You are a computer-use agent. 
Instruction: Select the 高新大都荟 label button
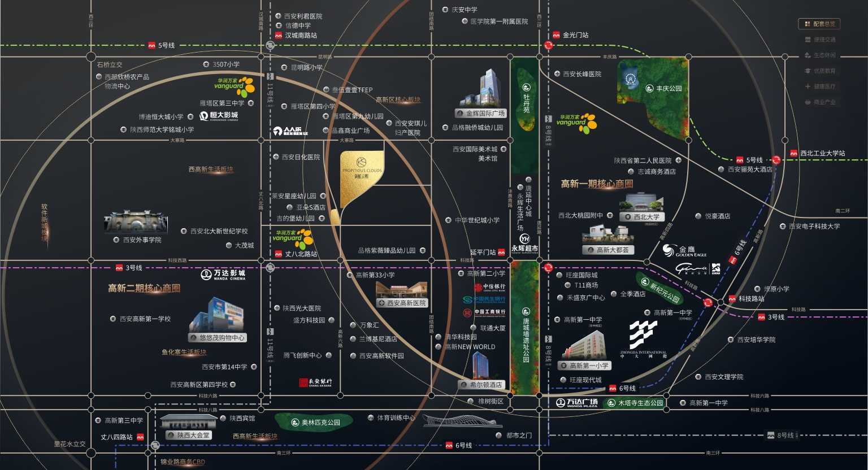tap(608, 250)
